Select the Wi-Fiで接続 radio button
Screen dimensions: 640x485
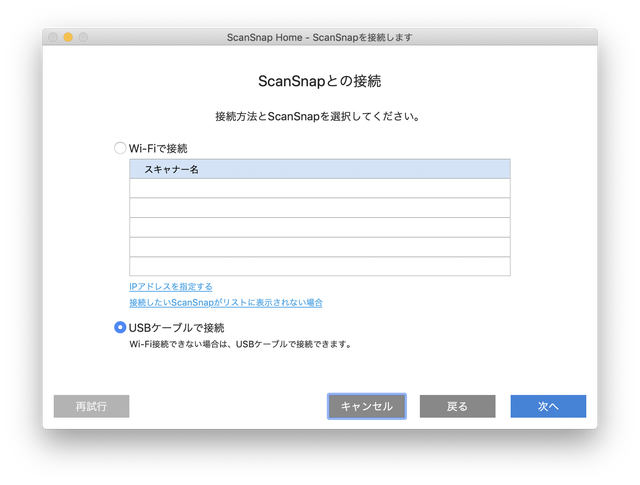120,148
